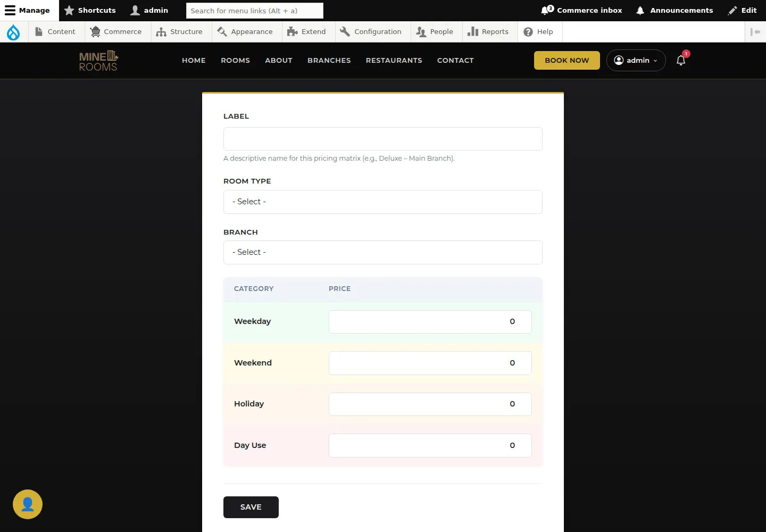
Task: Click the Edit pencil toggle
Action: (743, 10)
